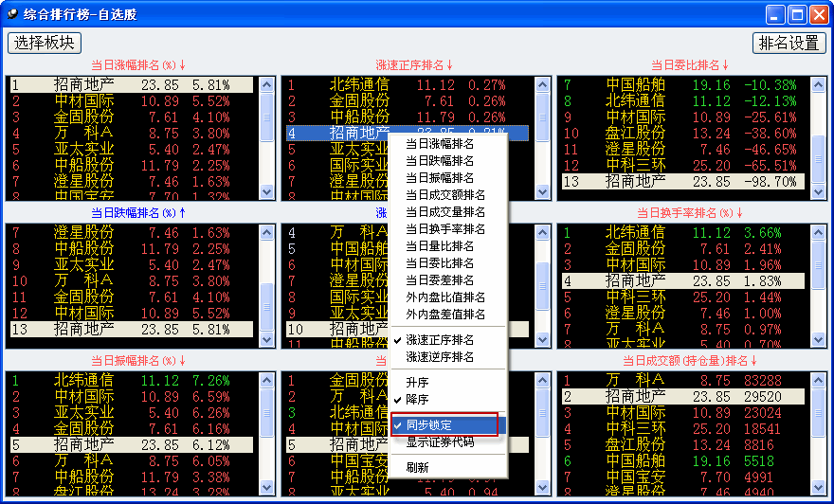The height and width of the screenshot is (504, 834).
Task: Toggle the checked 降序 menu option
Action: click(417, 400)
